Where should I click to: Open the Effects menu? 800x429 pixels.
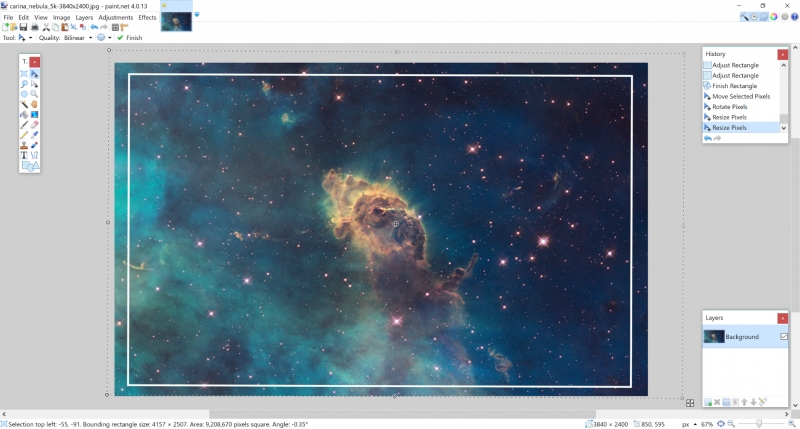coord(147,17)
